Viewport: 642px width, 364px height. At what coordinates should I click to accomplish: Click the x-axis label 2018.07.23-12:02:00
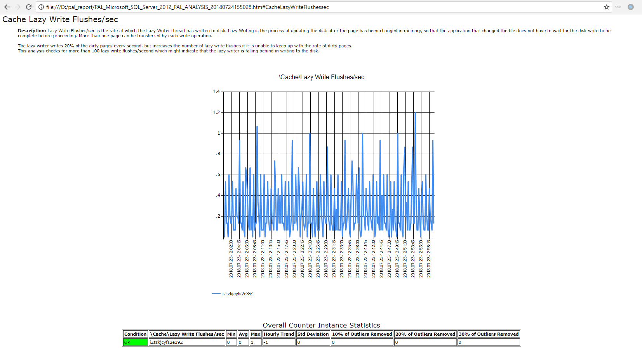(x=231, y=259)
